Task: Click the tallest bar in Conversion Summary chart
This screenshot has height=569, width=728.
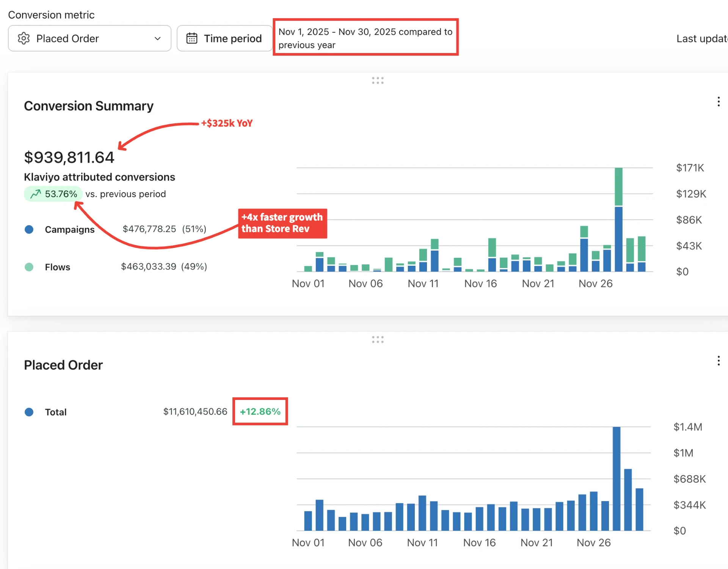Action: click(x=618, y=219)
